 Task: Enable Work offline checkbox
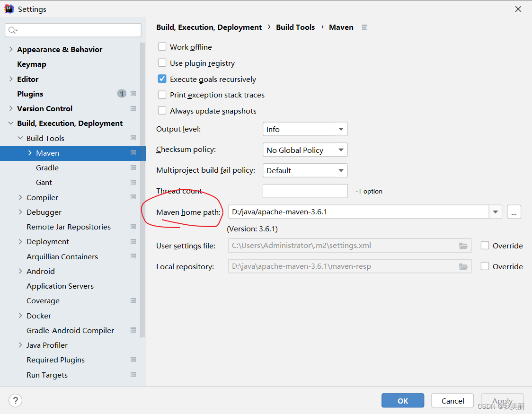tap(162, 46)
